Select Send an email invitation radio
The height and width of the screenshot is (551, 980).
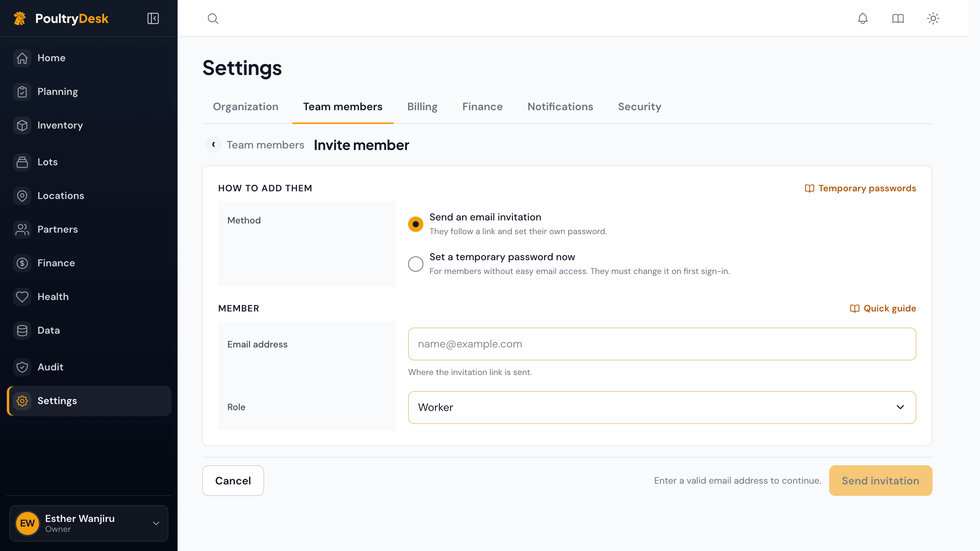tap(415, 224)
